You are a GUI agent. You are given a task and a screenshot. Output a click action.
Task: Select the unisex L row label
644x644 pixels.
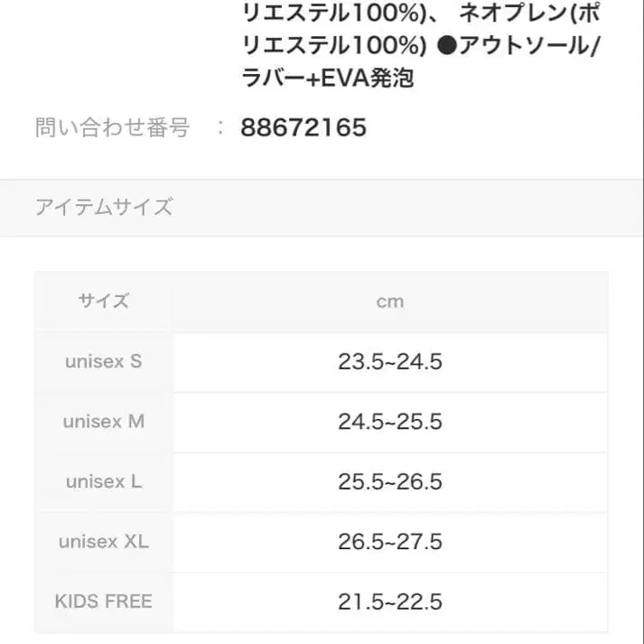pyautogui.click(x=104, y=481)
